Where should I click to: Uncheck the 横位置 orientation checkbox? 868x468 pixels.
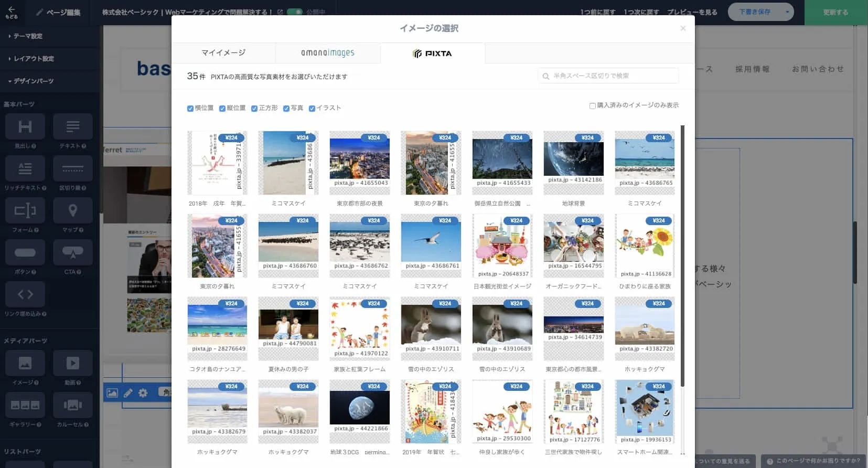190,109
